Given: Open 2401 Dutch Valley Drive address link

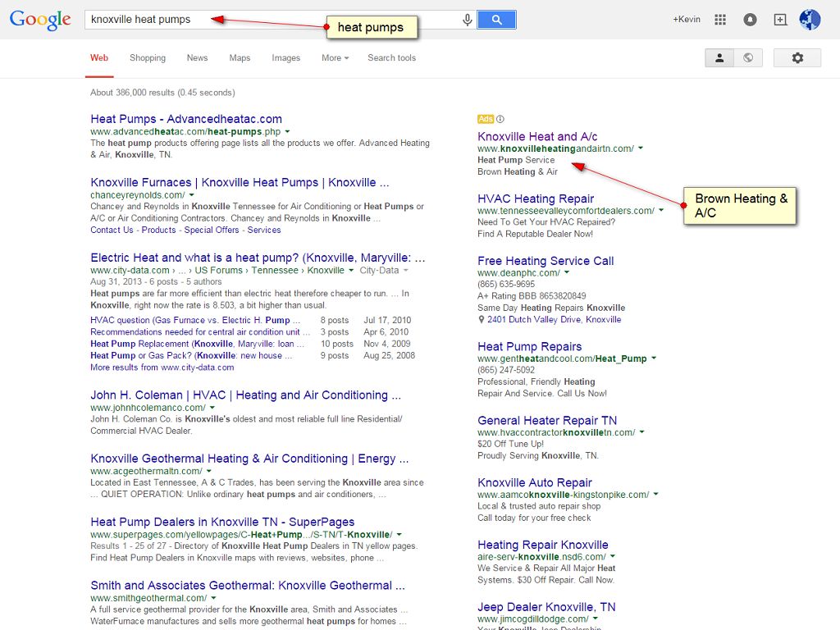Looking at the screenshot, I should coord(554,319).
